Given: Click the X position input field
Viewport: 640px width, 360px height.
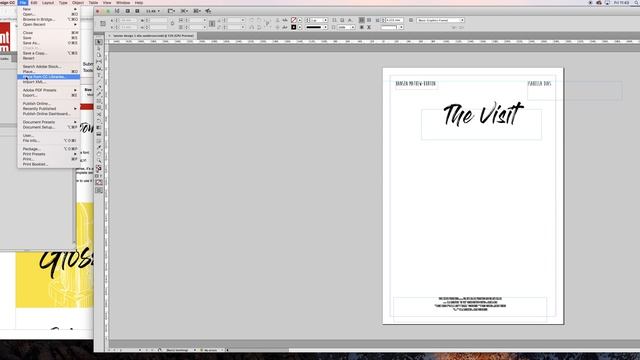Looking at the screenshot, I should [129, 20].
